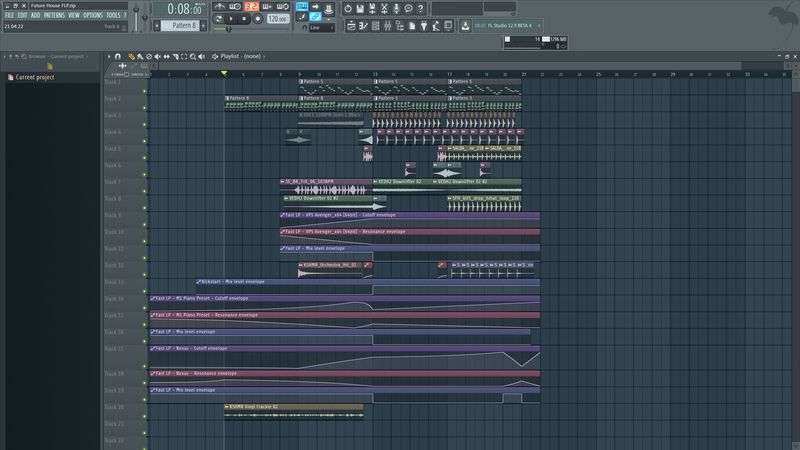This screenshot has height=450, width=800.
Task: Adjust the main volume slider
Action: [x=136, y=16]
